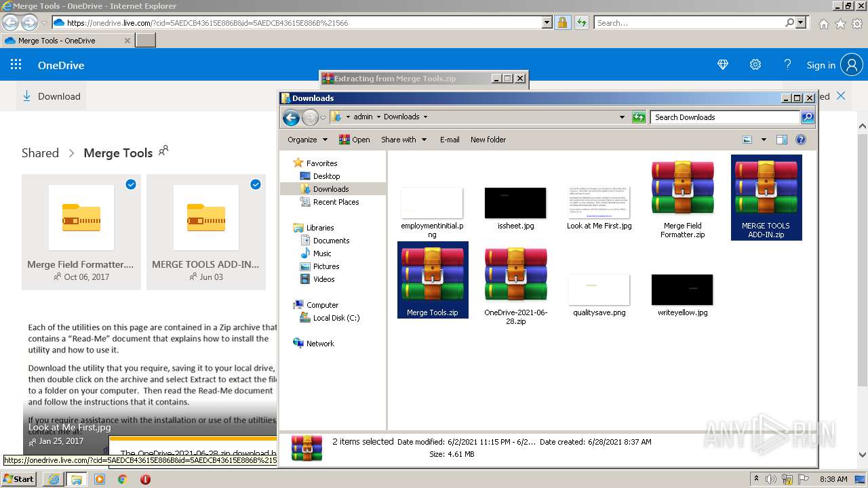Open the IE favorites star icon
Screen dimensions: 868x488
(x=840, y=24)
